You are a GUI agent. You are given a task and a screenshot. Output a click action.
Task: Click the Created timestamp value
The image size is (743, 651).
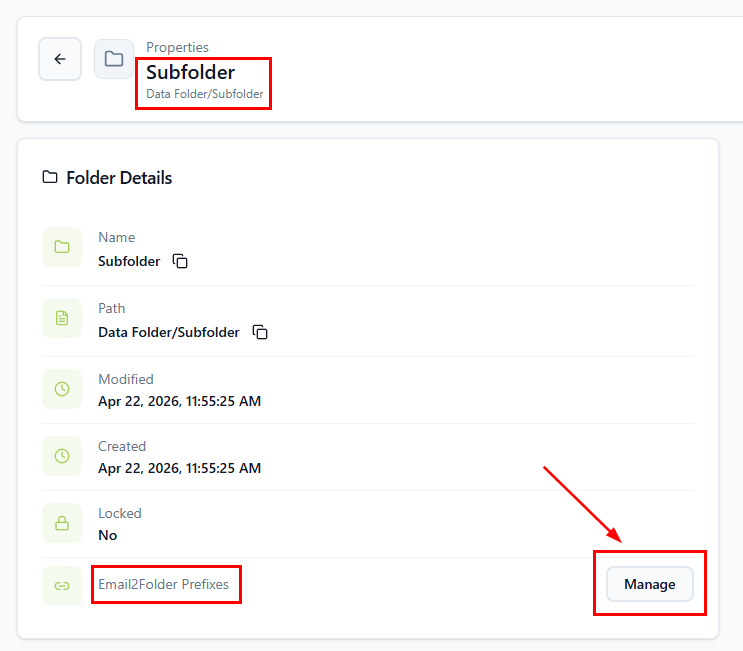[179, 468]
